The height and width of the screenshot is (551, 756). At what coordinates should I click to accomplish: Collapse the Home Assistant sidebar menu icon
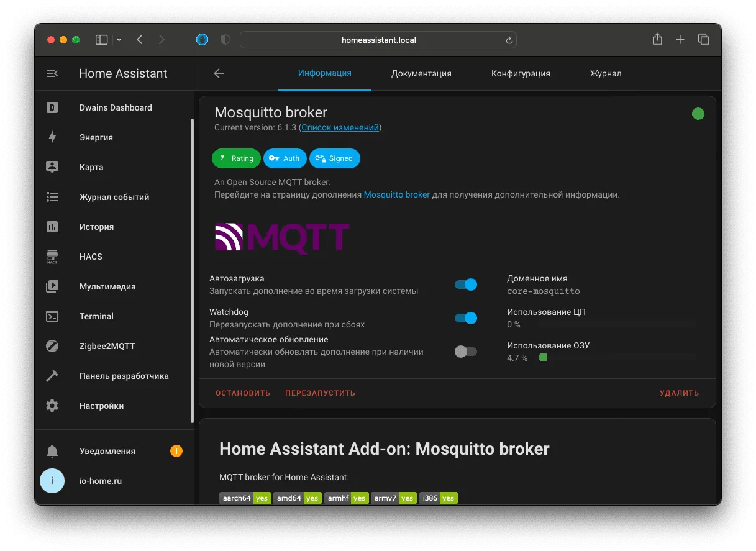click(x=52, y=73)
